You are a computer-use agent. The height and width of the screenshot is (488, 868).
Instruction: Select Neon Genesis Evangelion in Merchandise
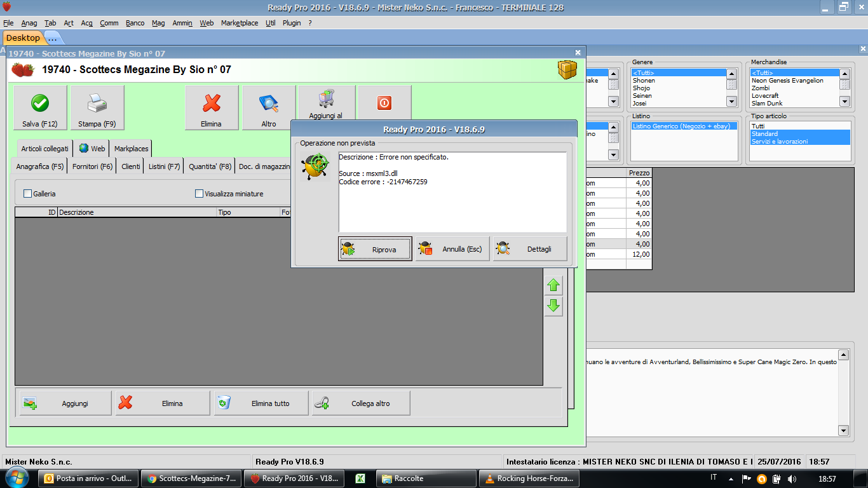(794, 81)
